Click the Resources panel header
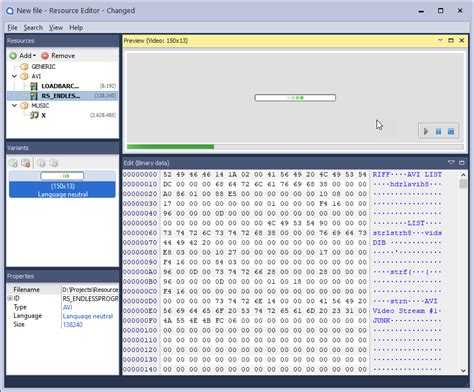Viewport: 474px width, 392px height. pyautogui.click(x=62, y=41)
